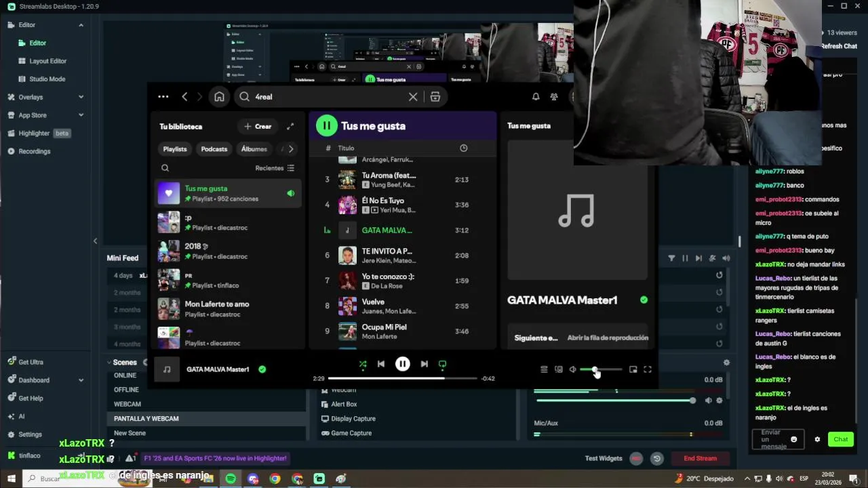868x488 pixels.
Task: Open 2018 playlist in library
Action: pyautogui.click(x=228, y=251)
